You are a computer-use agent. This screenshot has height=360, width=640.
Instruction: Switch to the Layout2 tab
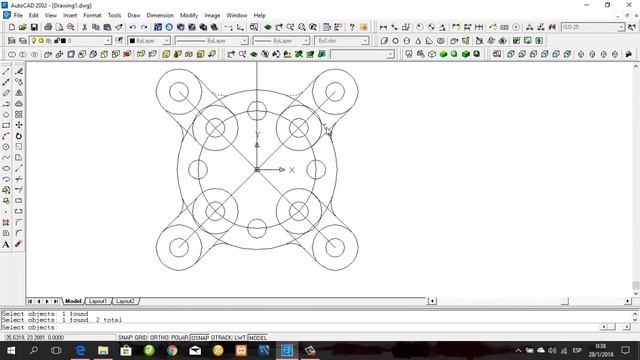click(x=125, y=301)
